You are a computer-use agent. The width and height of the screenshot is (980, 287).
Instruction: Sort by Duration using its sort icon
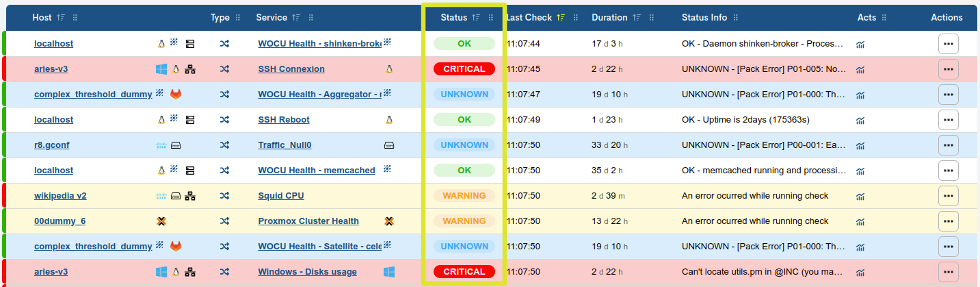[636, 18]
